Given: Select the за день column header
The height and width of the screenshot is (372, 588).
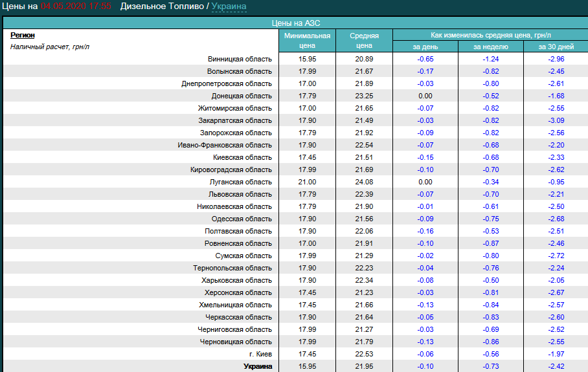Looking at the screenshot, I should pyautogui.click(x=425, y=47).
